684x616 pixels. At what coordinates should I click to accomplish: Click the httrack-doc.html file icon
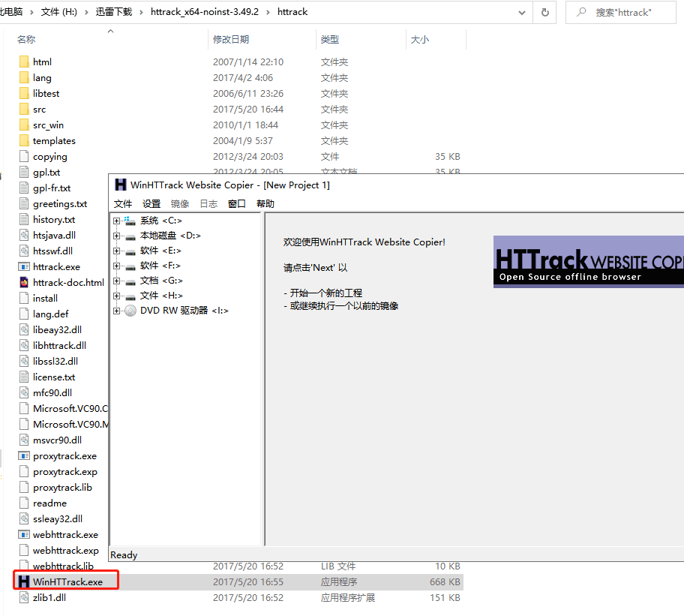(x=25, y=282)
